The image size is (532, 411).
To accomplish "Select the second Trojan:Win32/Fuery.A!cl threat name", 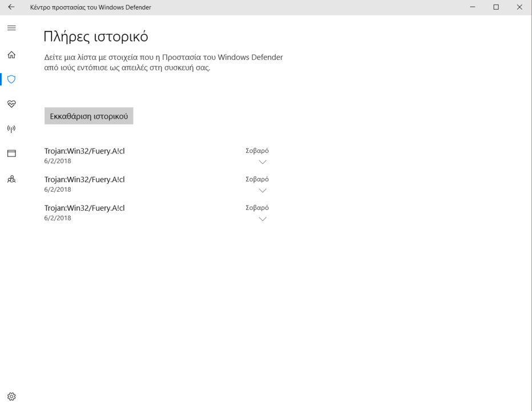I will 84,180.
